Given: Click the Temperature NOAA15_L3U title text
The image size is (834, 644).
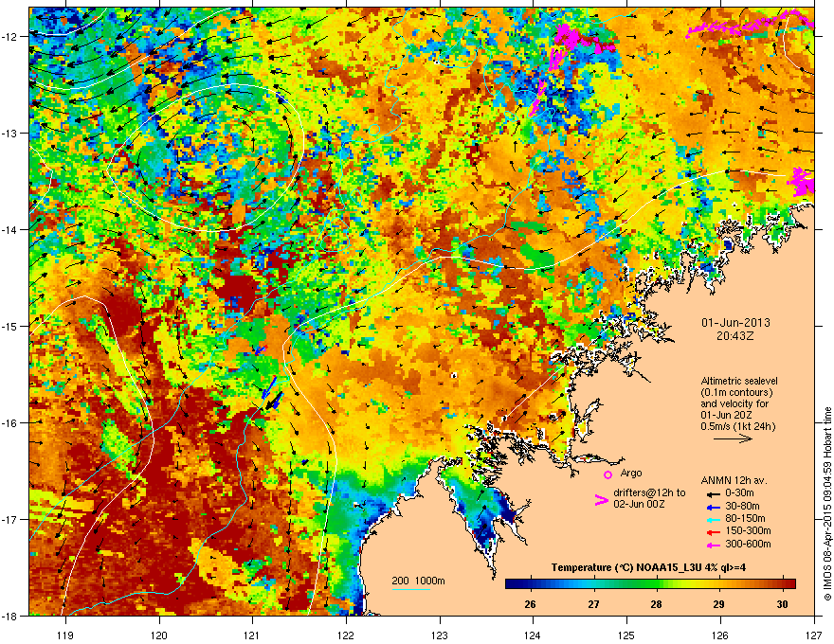Looking at the screenshot, I should [648, 567].
